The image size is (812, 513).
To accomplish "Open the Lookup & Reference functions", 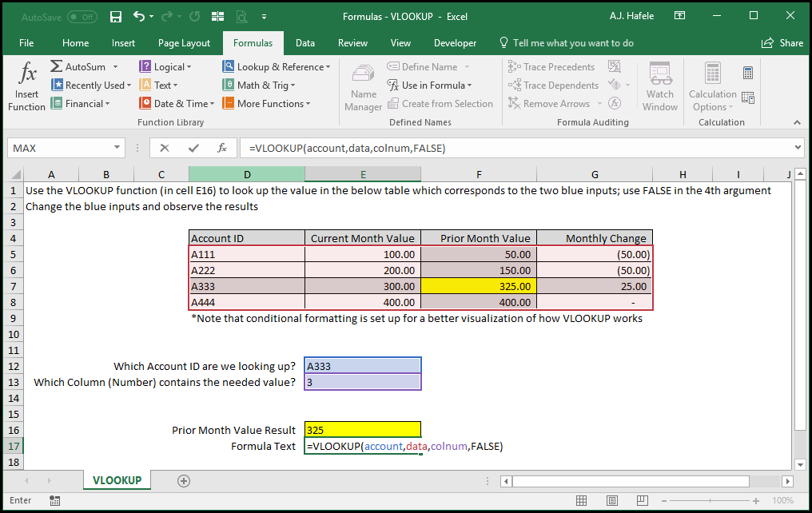I will [276, 67].
